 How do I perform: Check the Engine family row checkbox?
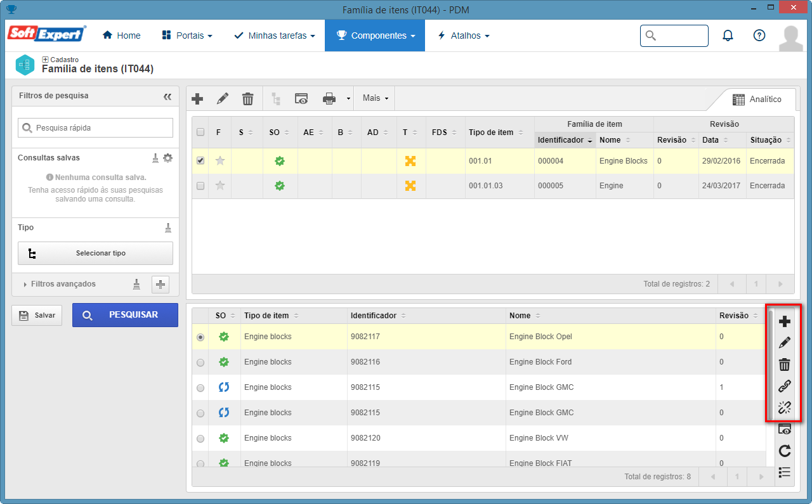(x=200, y=186)
